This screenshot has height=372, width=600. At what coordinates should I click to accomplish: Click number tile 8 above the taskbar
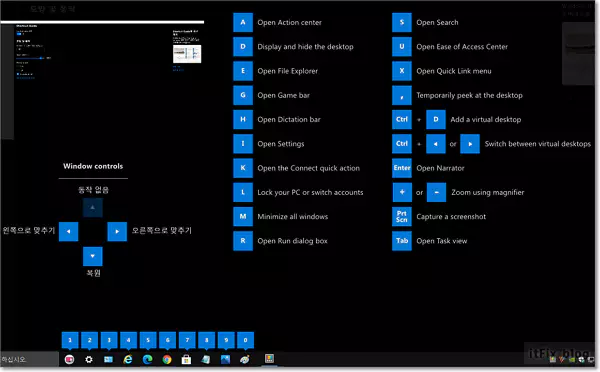click(207, 340)
